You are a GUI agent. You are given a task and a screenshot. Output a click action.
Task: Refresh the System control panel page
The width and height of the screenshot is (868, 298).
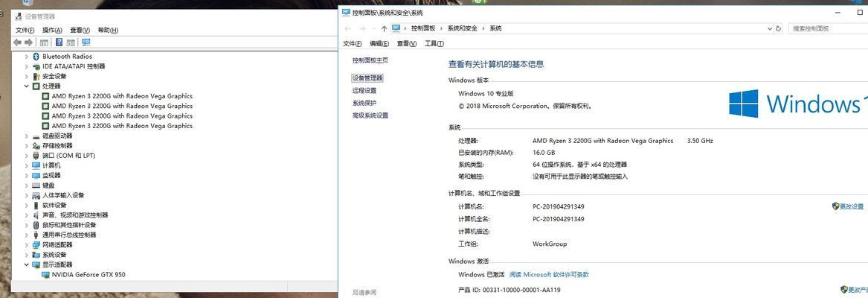[778, 28]
